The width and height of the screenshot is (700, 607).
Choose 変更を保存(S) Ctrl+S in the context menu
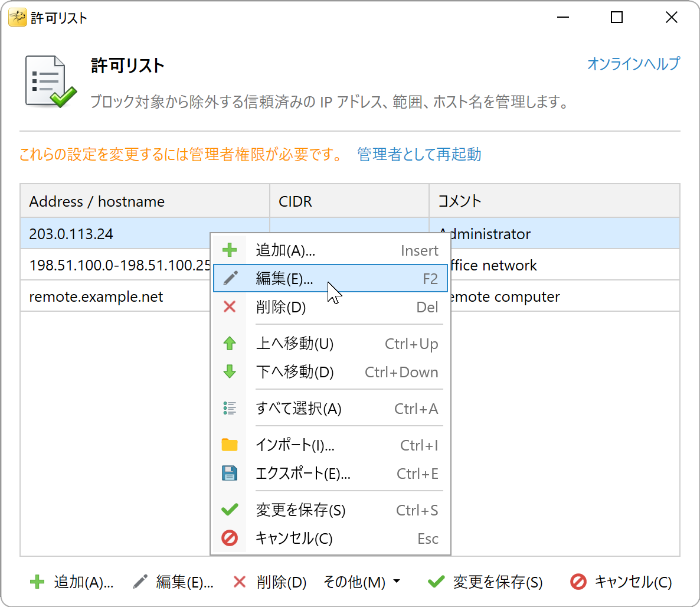(x=331, y=510)
